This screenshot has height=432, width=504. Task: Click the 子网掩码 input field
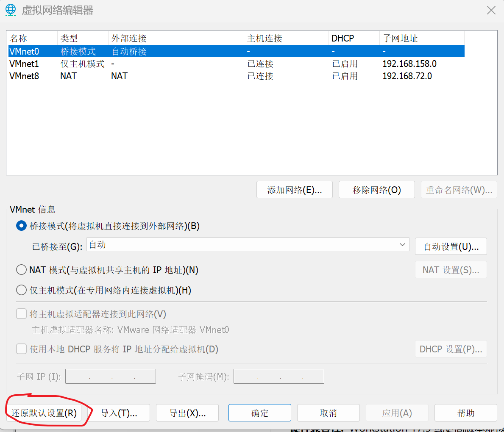click(x=278, y=377)
